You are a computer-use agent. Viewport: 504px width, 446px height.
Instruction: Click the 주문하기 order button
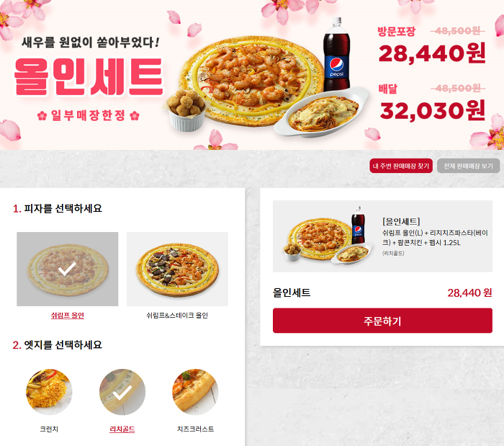382,321
